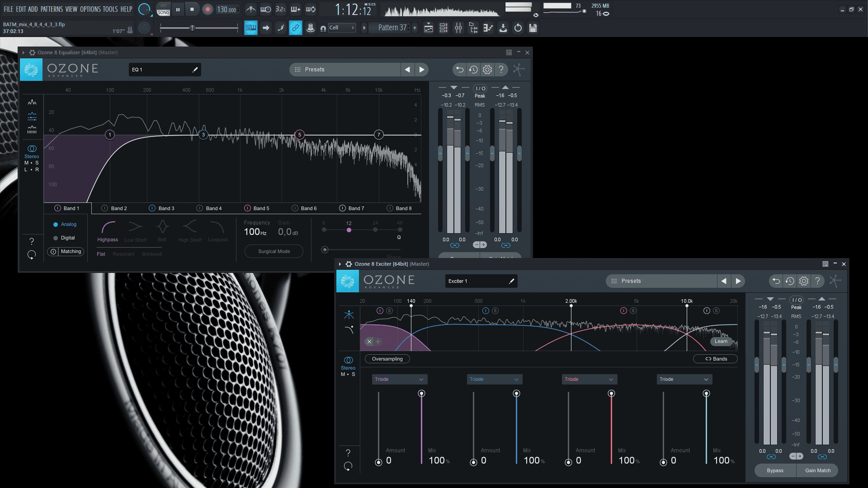Open settings gear in Ozone Exciter

pyautogui.click(x=804, y=281)
